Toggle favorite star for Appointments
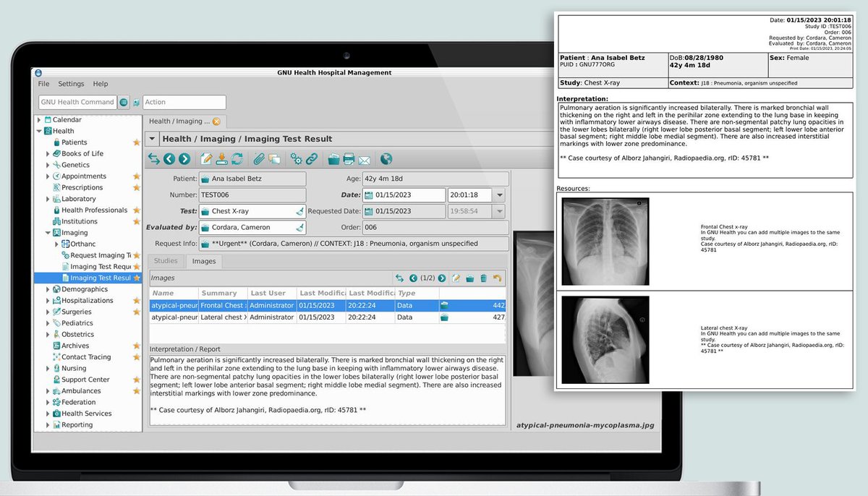The image size is (868, 496). tap(137, 176)
